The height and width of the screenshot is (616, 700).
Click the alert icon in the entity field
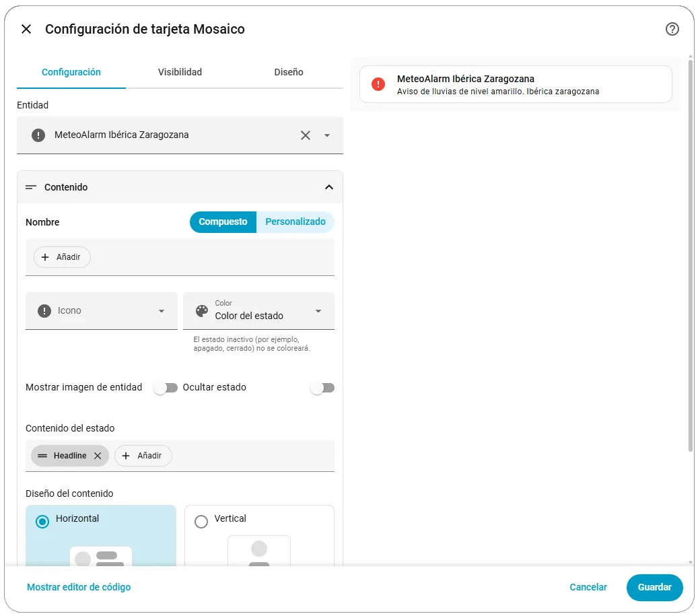point(38,135)
